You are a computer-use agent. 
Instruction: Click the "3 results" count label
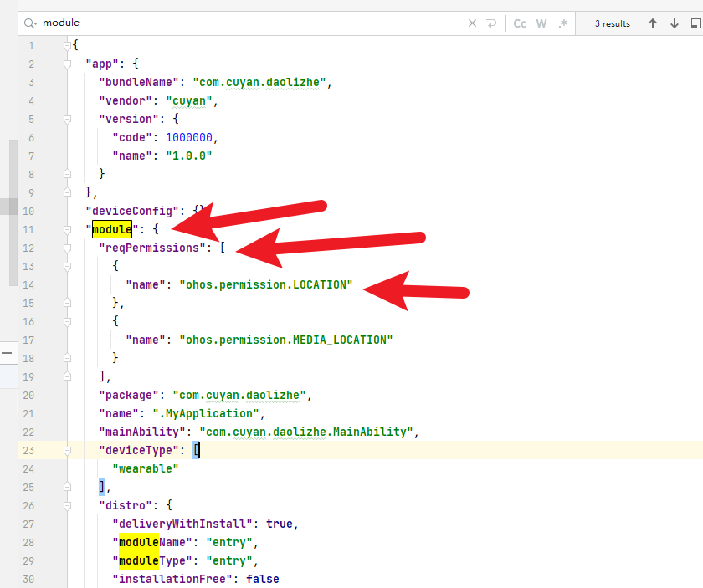point(613,23)
